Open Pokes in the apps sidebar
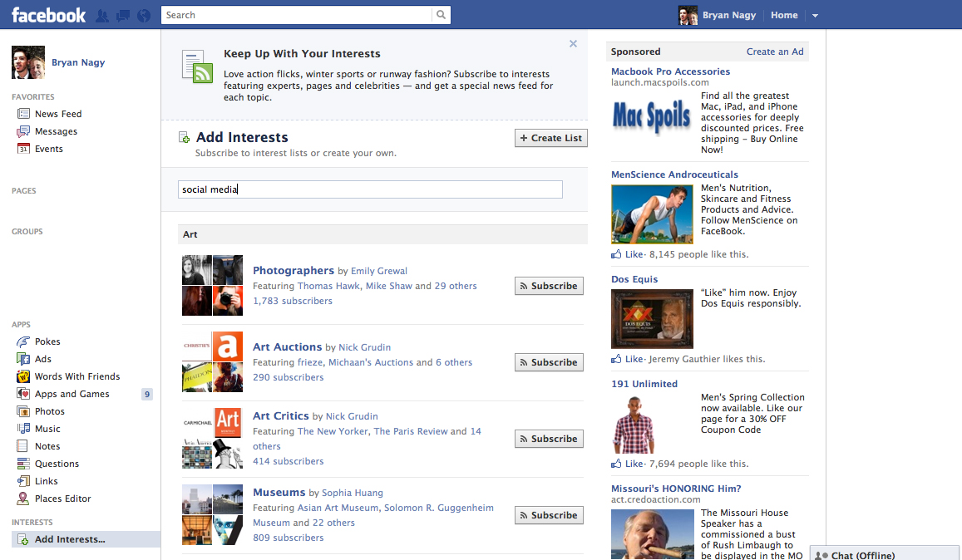962x560 pixels. coord(47,341)
